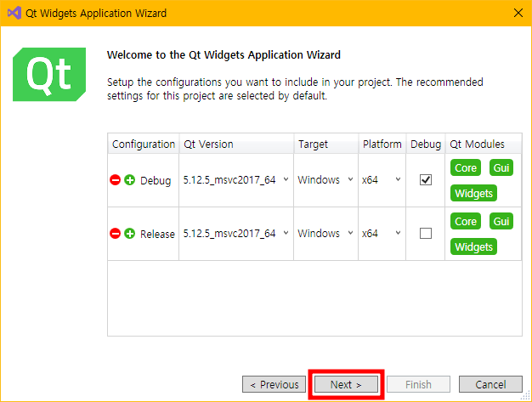Click the Platform column header
Screen dimensions: 532x402
click(x=382, y=144)
